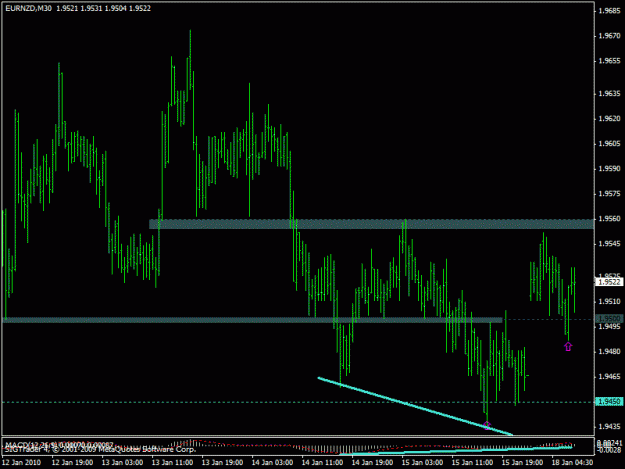Click the 1.9620 price axis label
This screenshot has height=469, width=625.
(609, 119)
